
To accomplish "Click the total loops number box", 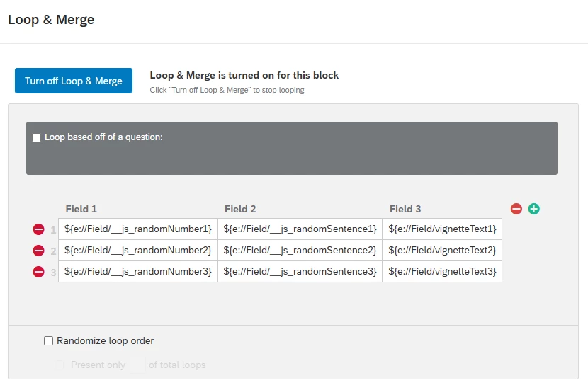I will click(137, 365).
